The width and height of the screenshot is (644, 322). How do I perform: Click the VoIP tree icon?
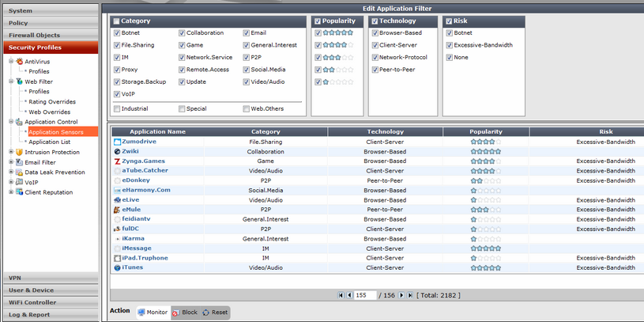tap(19, 182)
